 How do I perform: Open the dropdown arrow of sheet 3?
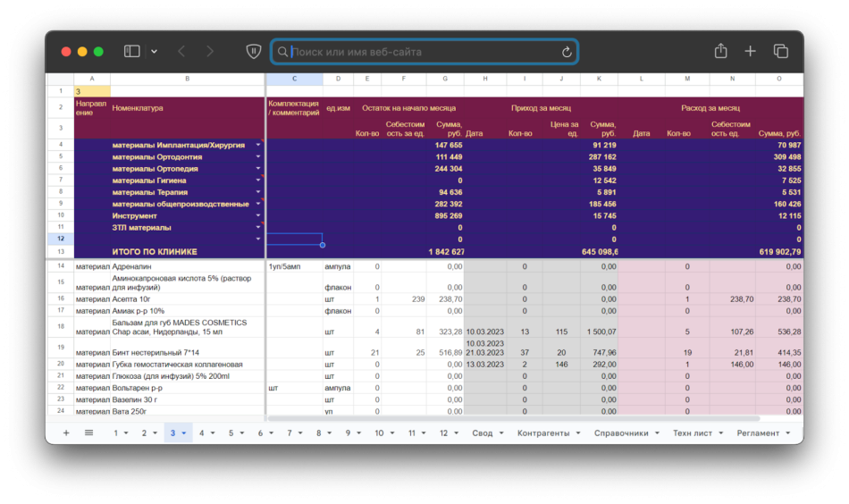pos(184,433)
